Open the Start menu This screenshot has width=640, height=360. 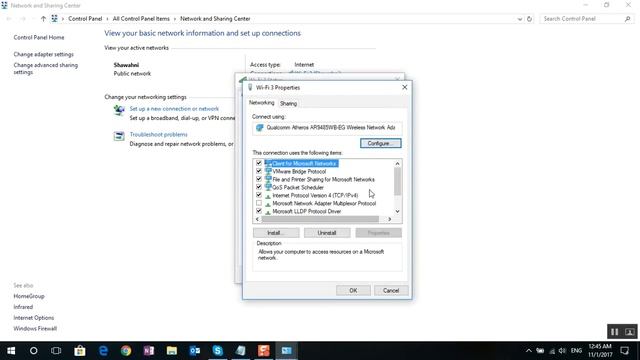(x=11, y=351)
